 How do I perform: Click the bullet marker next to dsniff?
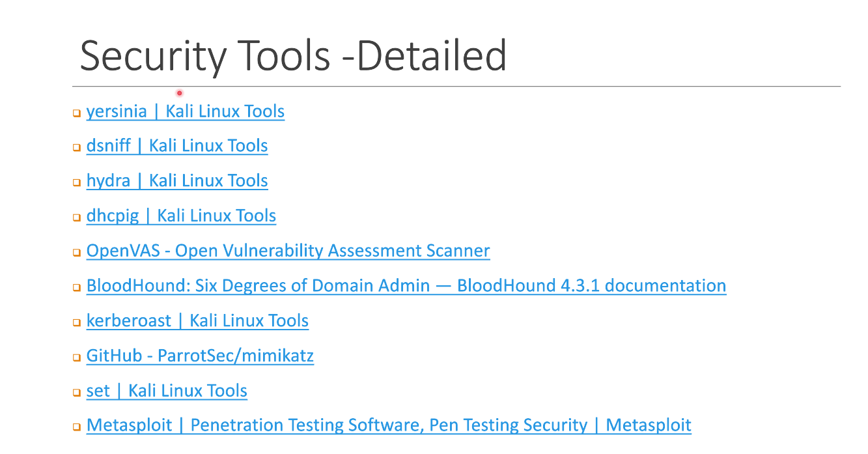76,148
